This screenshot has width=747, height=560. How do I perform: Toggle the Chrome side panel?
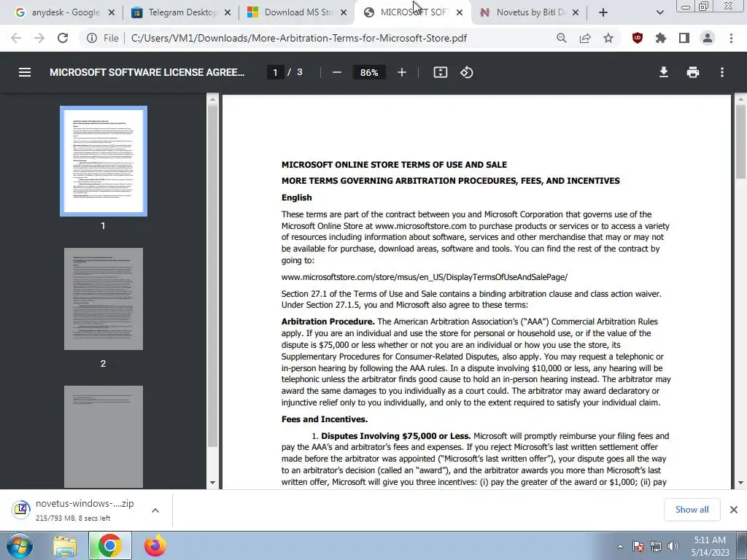click(x=684, y=38)
